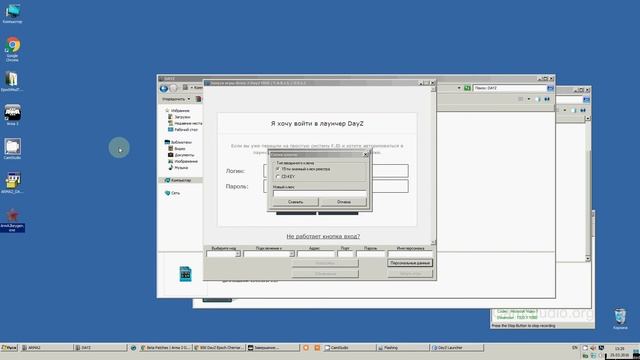Click the server address field in the launcher

click(x=316, y=254)
